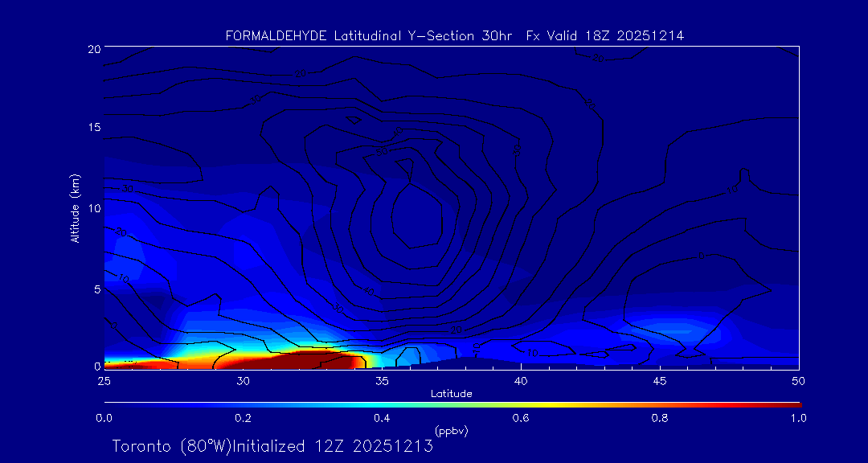The height and width of the screenshot is (463, 868).
Task: Select the colorbar value label 0.6
Action: pyautogui.click(x=521, y=418)
